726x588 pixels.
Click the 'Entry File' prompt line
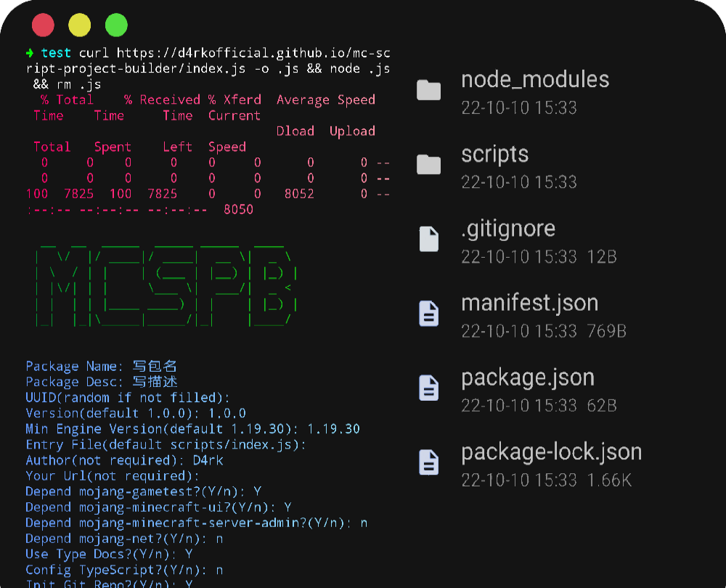pos(166,444)
